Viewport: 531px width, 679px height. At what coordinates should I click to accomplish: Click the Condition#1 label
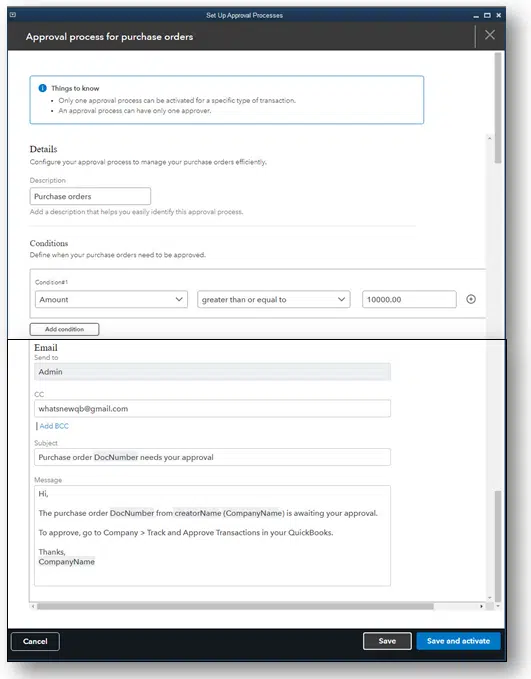(52, 282)
